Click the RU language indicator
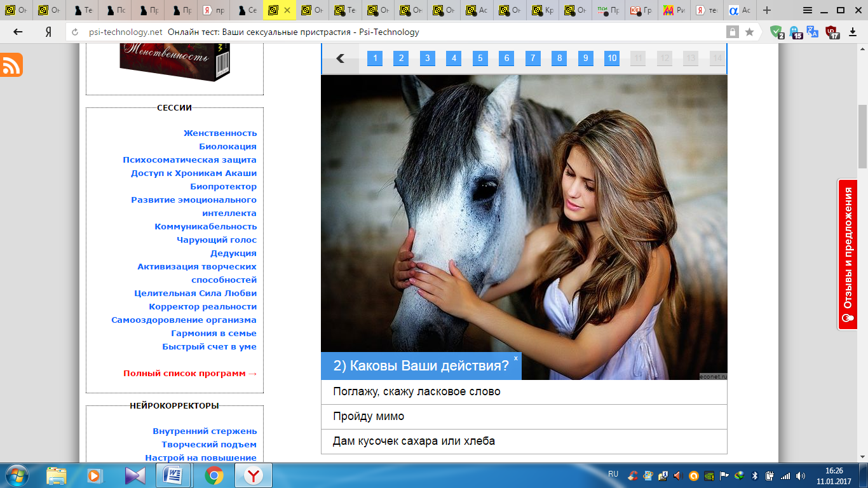 (613, 474)
